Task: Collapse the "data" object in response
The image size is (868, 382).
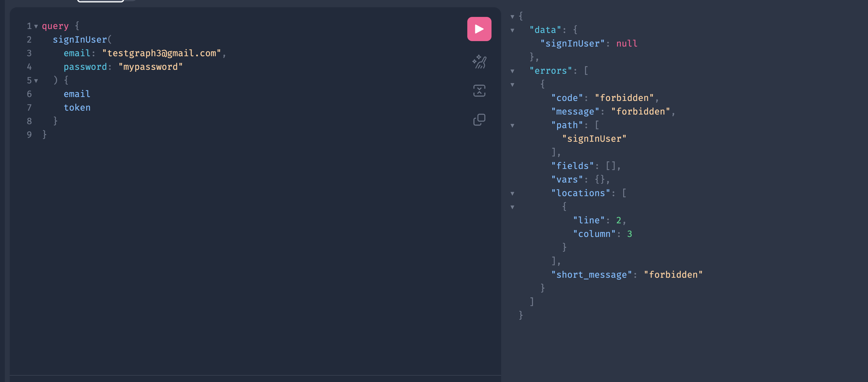Action: (x=512, y=30)
